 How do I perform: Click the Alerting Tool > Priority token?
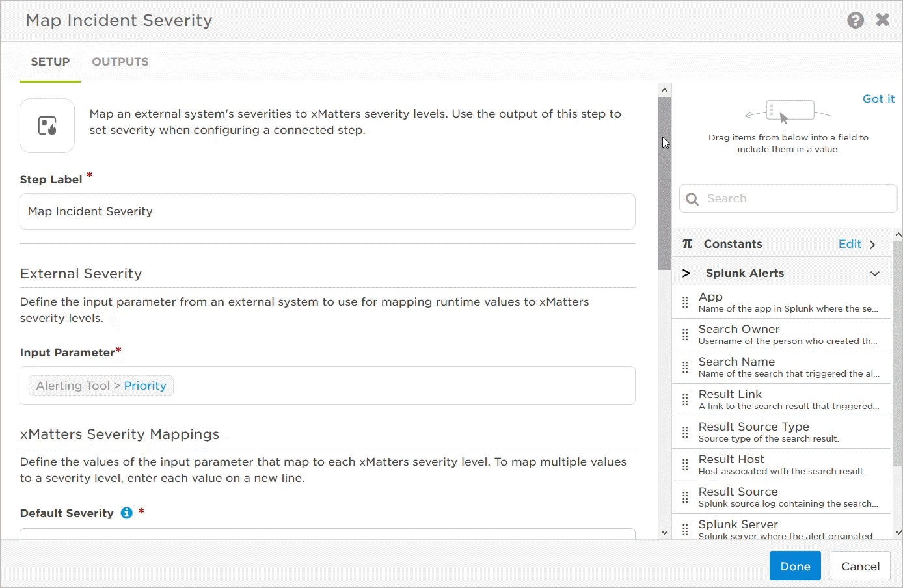tap(101, 386)
